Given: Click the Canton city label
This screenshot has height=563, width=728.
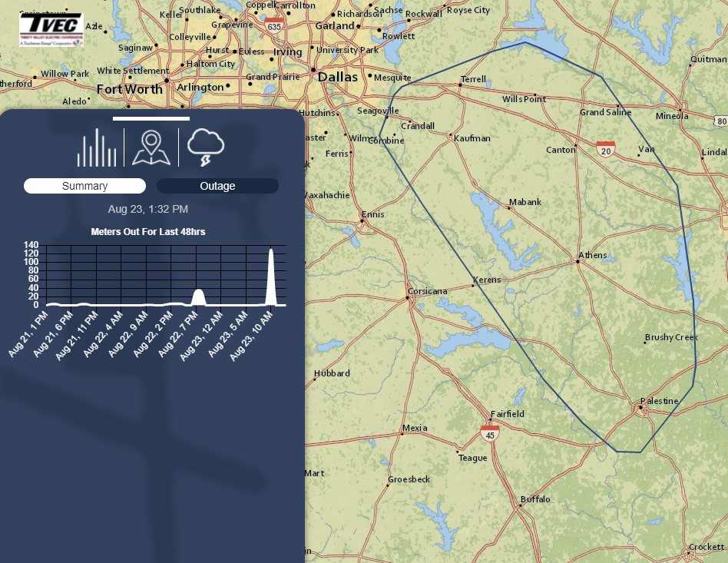Looking at the screenshot, I should [560, 150].
